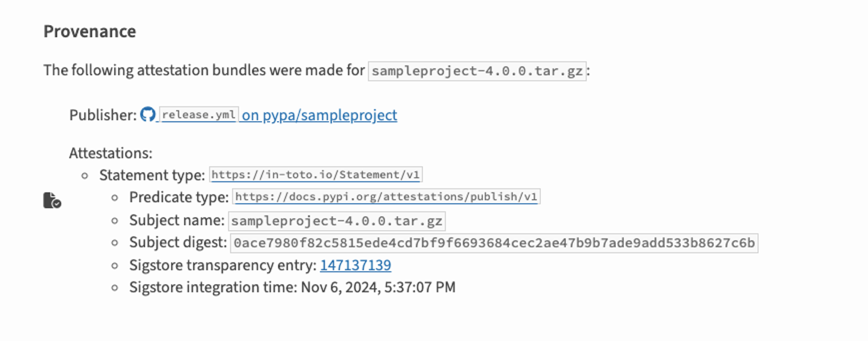Click the Attestations: label
Screen dimensions: 868x341
coord(111,153)
